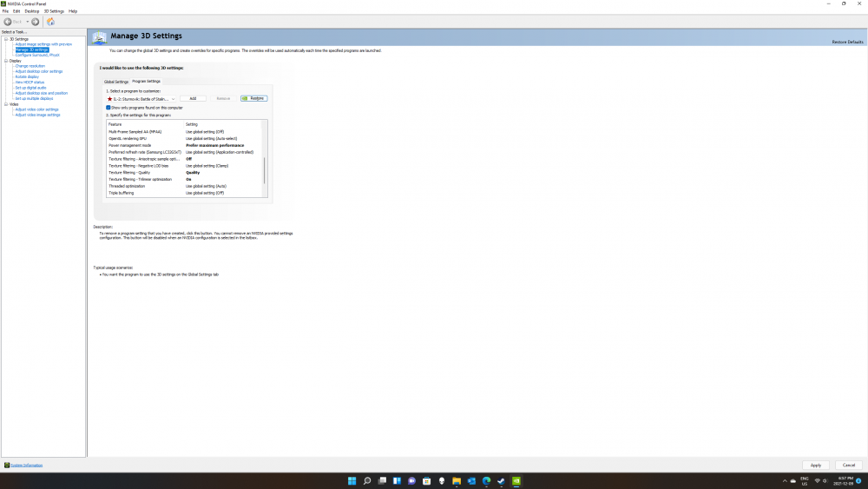Click the Remove program button
This screenshot has height=489, width=868.
pyautogui.click(x=223, y=98)
